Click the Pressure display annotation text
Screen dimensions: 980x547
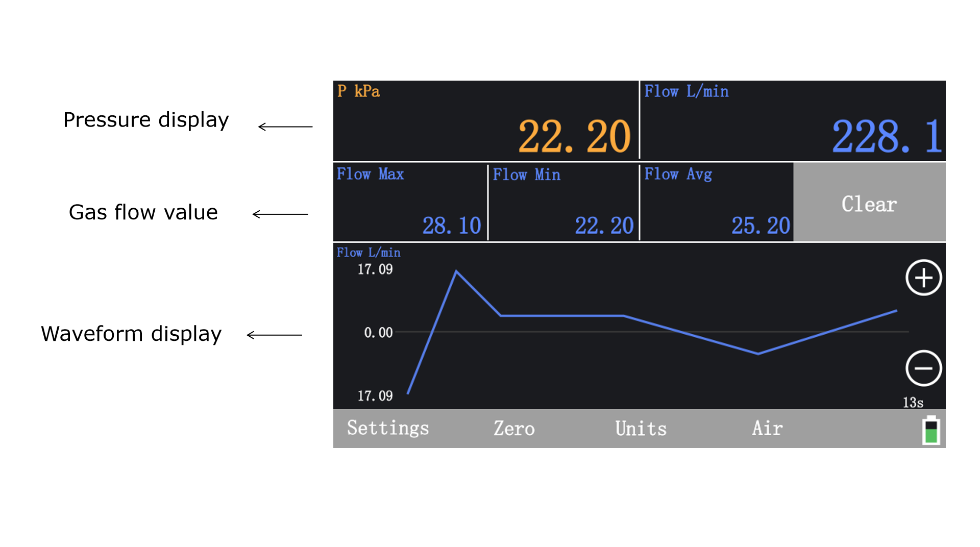146,120
